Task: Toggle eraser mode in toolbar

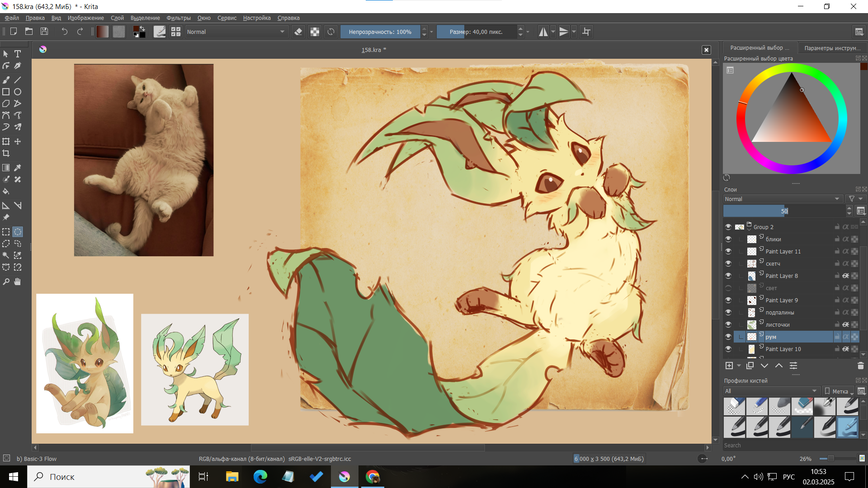Action: [x=298, y=32]
